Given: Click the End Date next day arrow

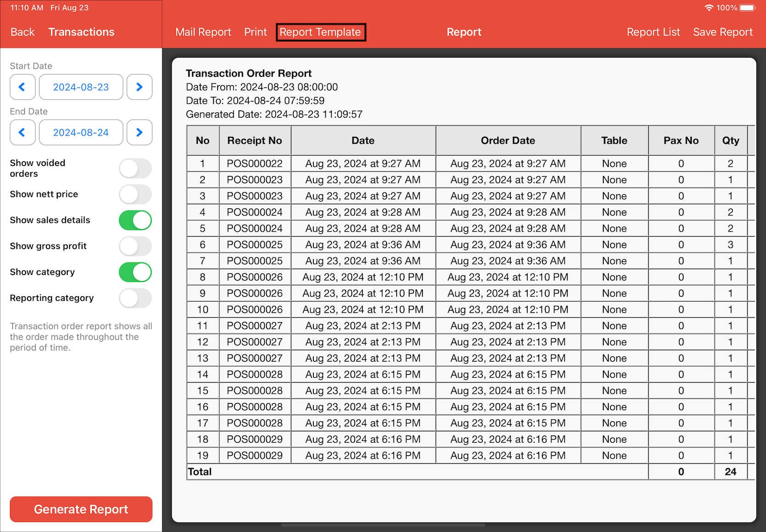Looking at the screenshot, I should pyautogui.click(x=139, y=132).
